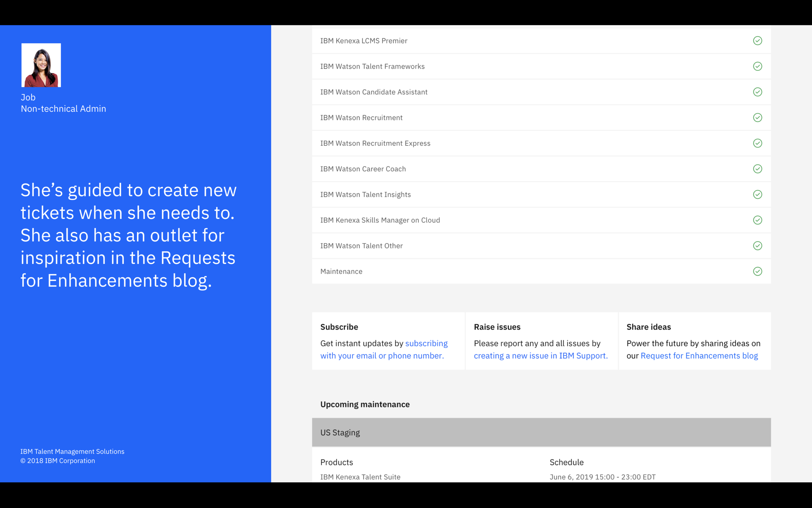Click the green checkmark on the Maintenance row
The width and height of the screenshot is (812, 508).
coord(757,271)
